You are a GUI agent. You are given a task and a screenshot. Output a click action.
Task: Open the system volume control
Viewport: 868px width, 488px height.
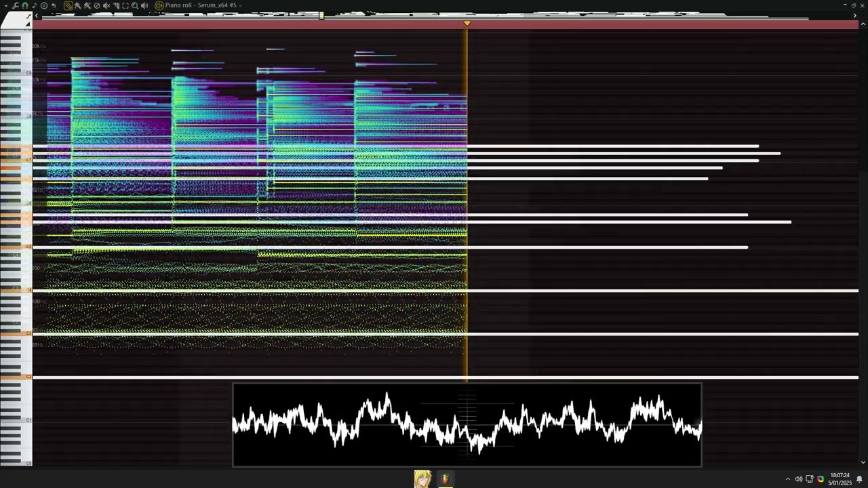pos(798,479)
